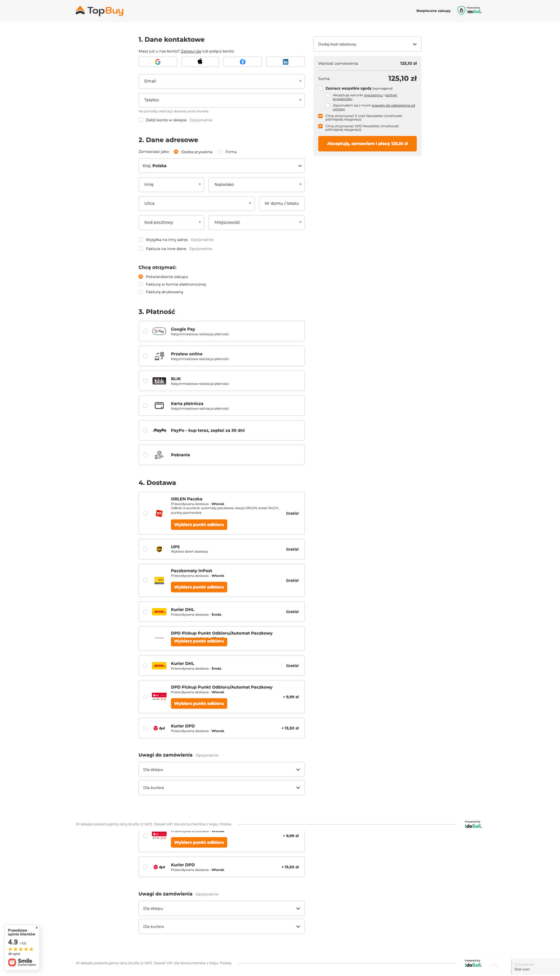Expand the 'Dodaj kod rabatowy' dropdown
560x976 pixels.
point(367,44)
